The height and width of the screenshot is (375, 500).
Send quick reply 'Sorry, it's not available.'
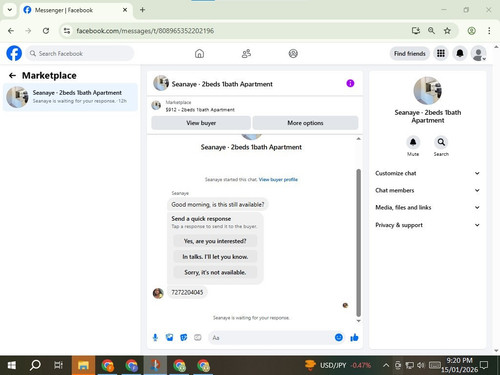coord(215,272)
